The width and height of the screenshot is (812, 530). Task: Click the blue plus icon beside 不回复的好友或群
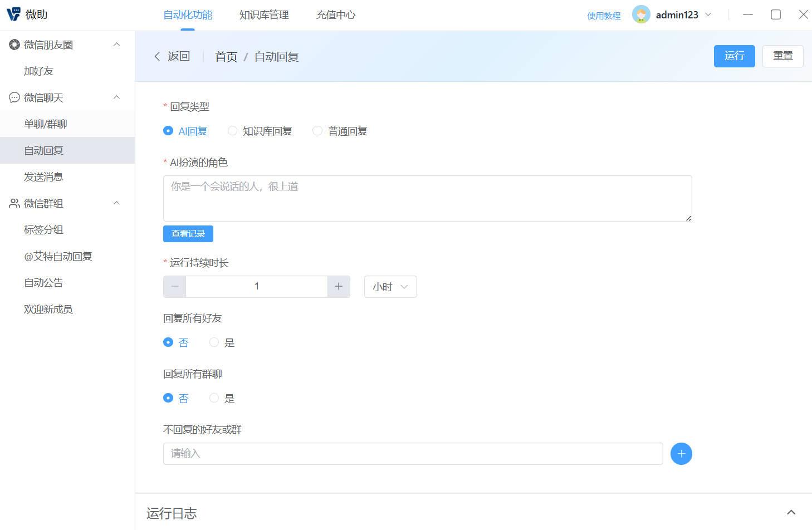(681, 453)
